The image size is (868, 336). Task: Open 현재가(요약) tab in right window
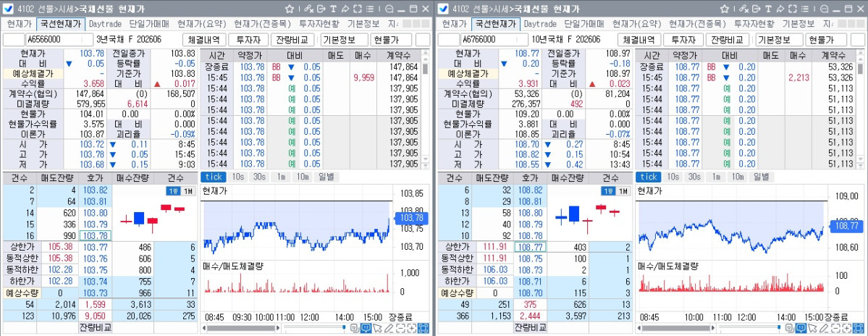636,24
